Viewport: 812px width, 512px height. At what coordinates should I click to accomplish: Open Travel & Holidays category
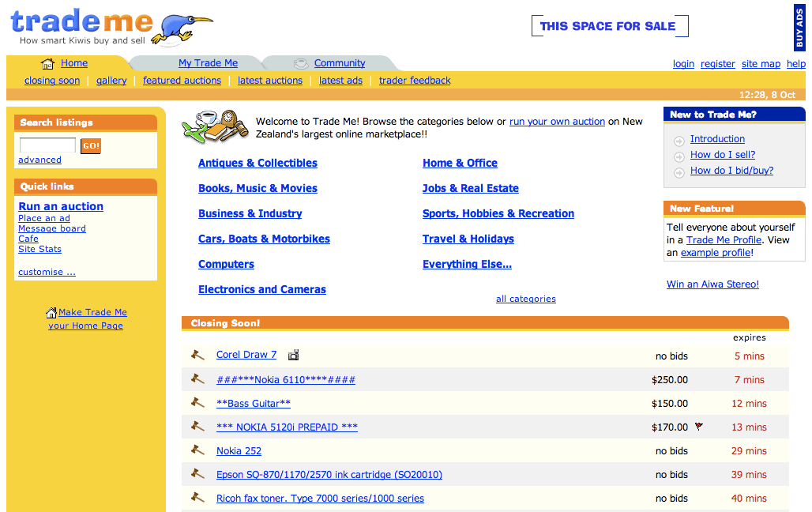tap(468, 239)
